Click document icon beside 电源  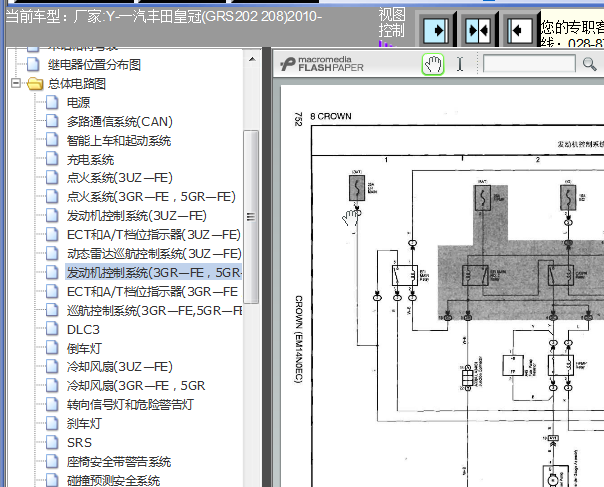[52, 102]
